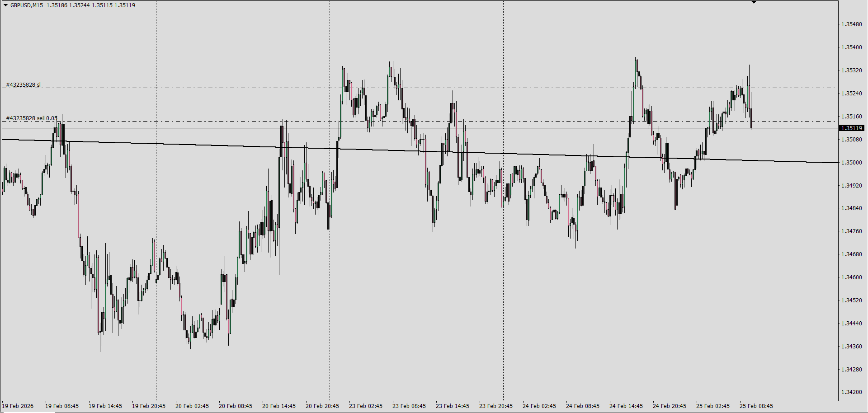Click the low price value 1.35115
The width and height of the screenshot is (868, 413).
click(102, 5)
